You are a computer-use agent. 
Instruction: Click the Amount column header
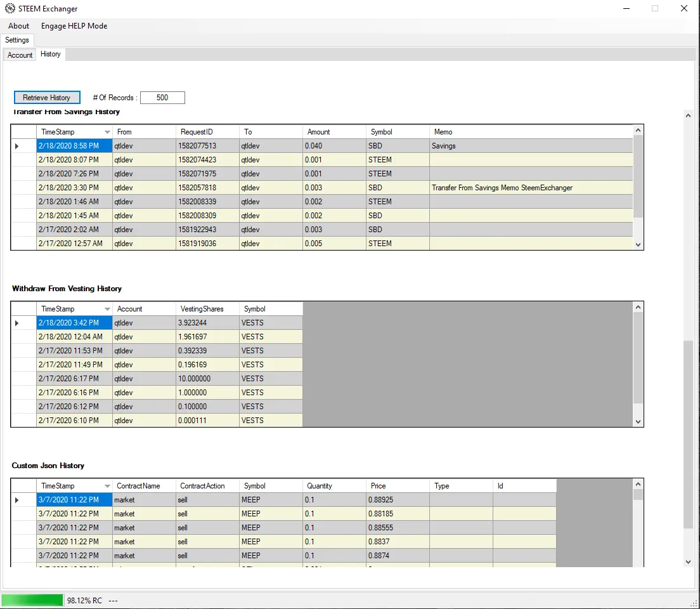[334, 132]
